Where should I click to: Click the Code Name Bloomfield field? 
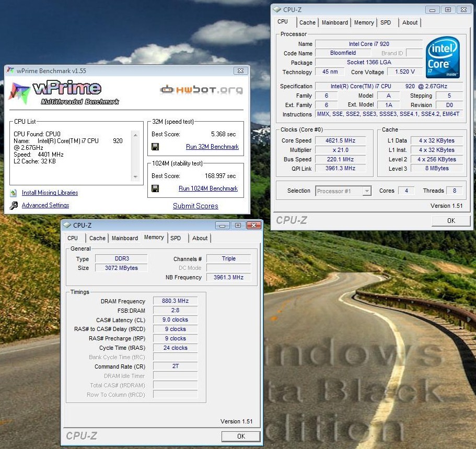[343, 53]
